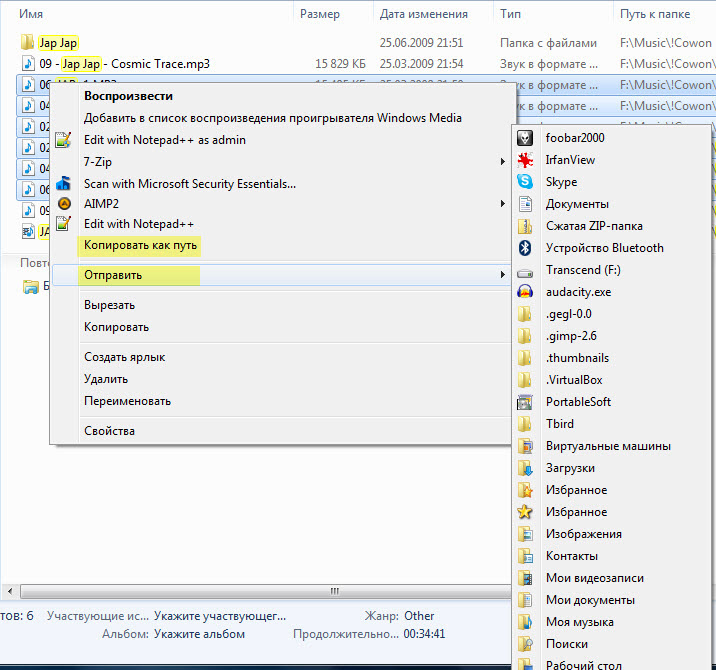This screenshot has width=716, height=670.
Task: Click the Моя музыка folder icon
Action: 525,622
